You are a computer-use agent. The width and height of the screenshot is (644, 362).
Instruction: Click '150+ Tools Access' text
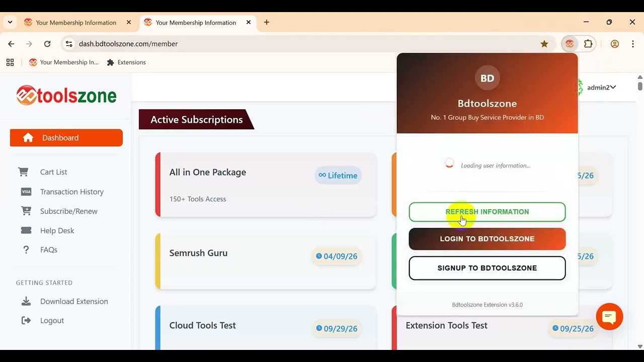(x=198, y=199)
